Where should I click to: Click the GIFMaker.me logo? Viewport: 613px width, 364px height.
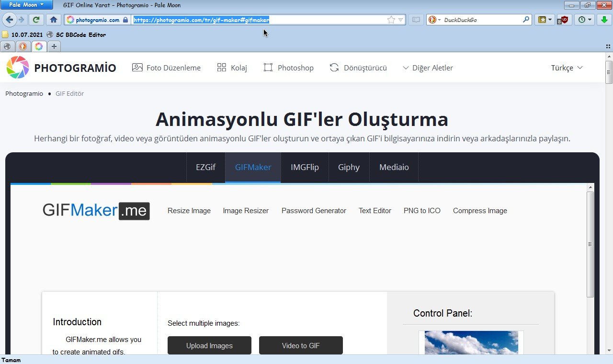96,211
